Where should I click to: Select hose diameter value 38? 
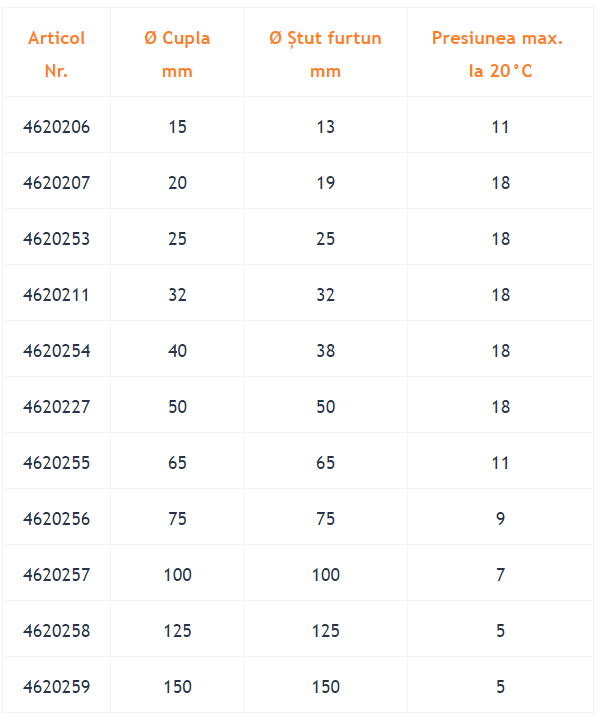tap(326, 351)
